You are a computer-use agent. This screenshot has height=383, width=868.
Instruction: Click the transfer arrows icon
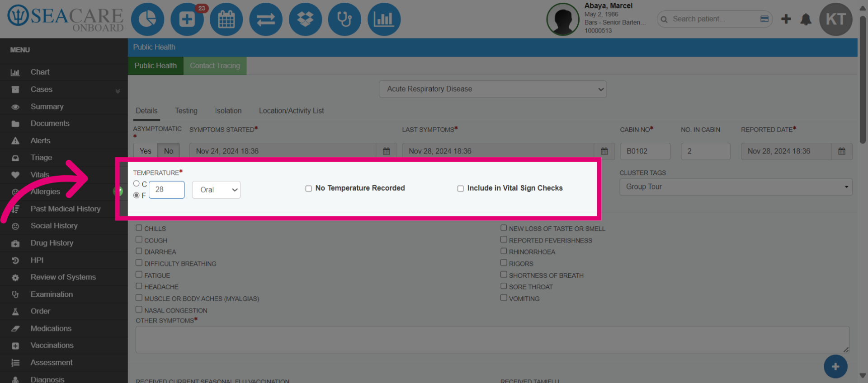coord(266,19)
